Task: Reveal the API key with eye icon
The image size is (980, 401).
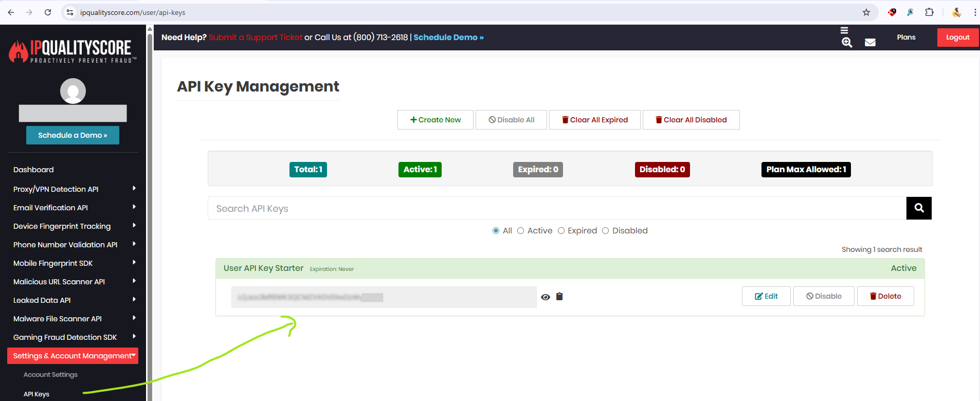Action: pos(546,297)
